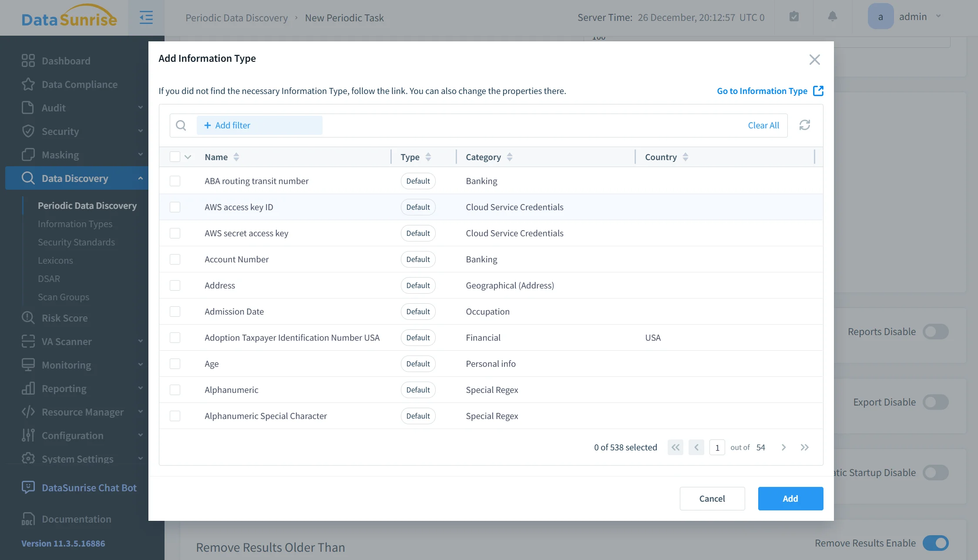This screenshot has width=978, height=560.
Task: Click the page number input field
Action: click(717, 447)
